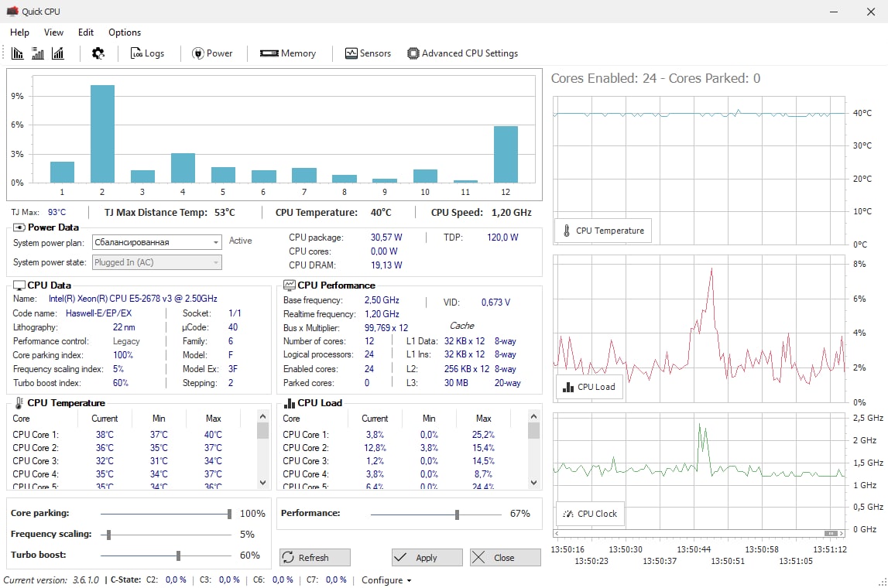Open Advanced CPU Settings

pyautogui.click(x=463, y=53)
